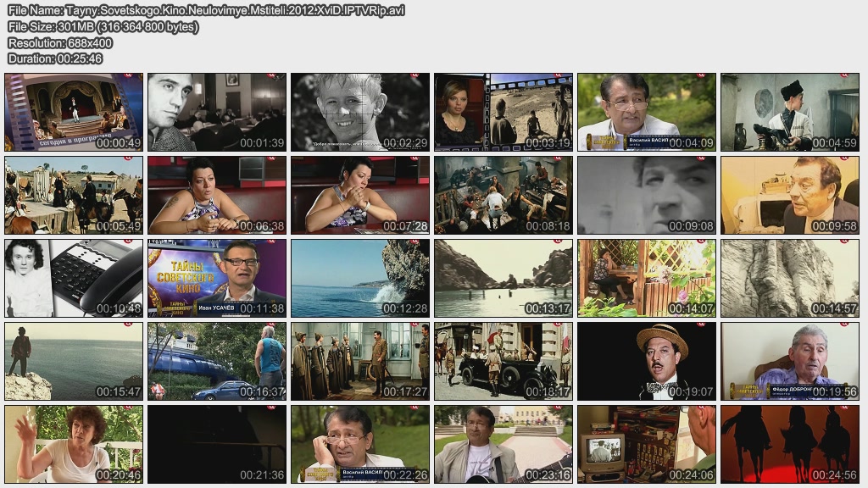Pick the sea splash frame 00:12:28

(x=360, y=278)
